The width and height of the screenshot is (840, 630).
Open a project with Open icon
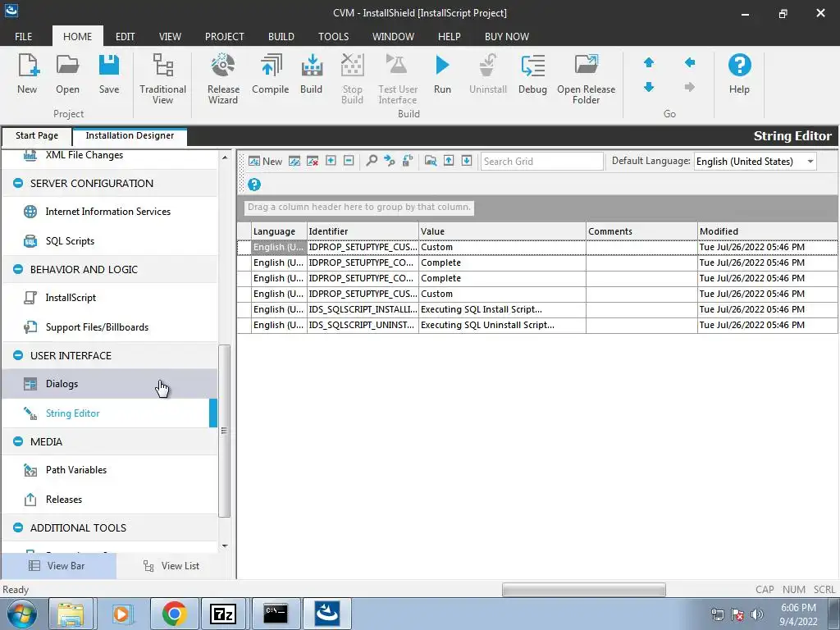pos(67,75)
